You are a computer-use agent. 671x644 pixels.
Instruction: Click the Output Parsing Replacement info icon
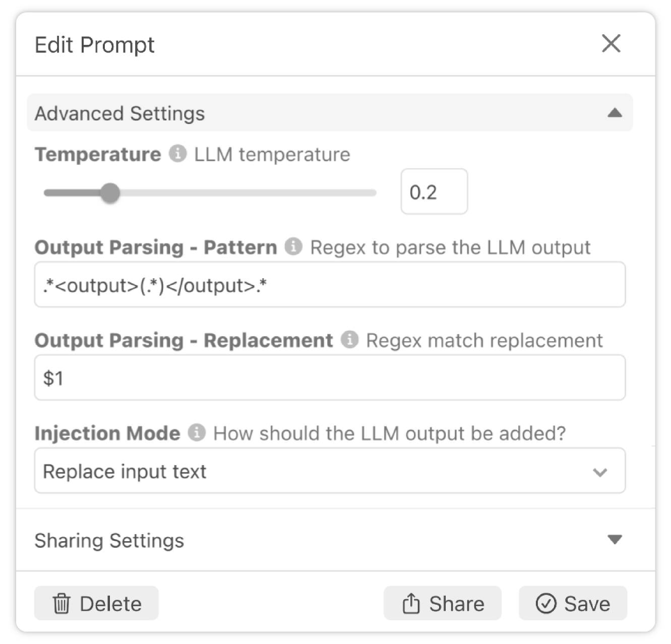point(349,340)
